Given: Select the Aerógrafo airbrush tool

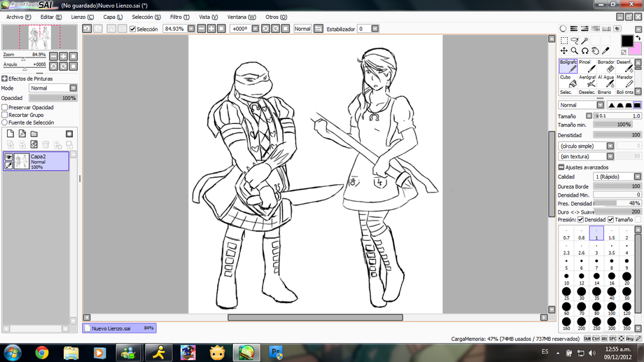Looking at the screenshot, I should pos(587,81).
